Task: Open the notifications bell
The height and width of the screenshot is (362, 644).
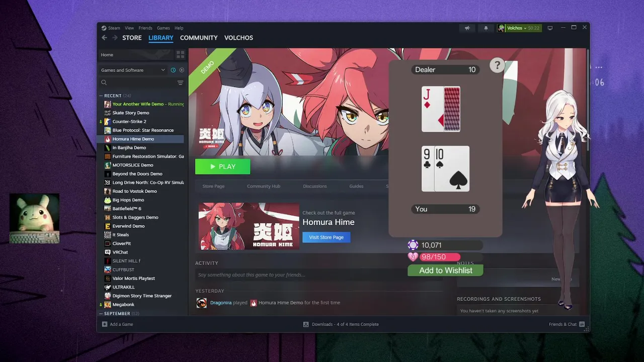Action: point(486,28)
